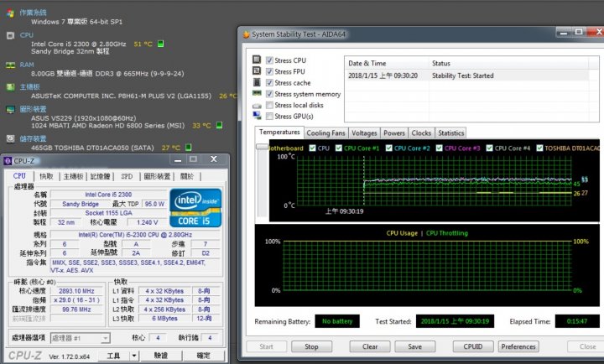Viewport: 604px width, 364px height.
Task: Switch to the Cooling Fans tab
Action: [325, 133]
